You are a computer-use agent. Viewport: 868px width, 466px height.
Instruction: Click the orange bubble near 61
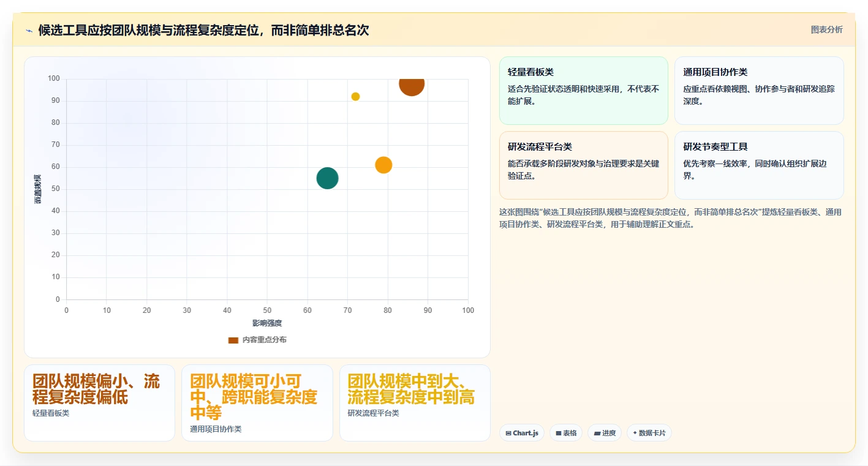pyautogui.click(x=383, y=165)
